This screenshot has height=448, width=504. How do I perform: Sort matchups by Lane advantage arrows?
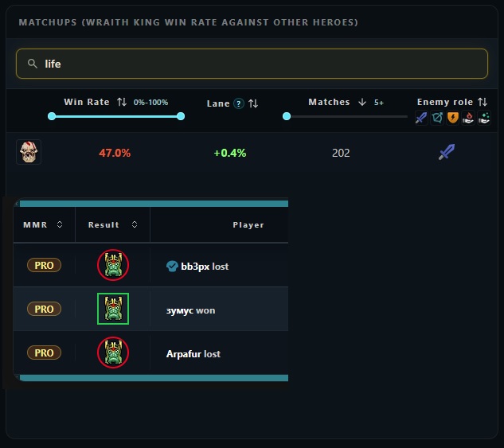click(x=253, y=103)
